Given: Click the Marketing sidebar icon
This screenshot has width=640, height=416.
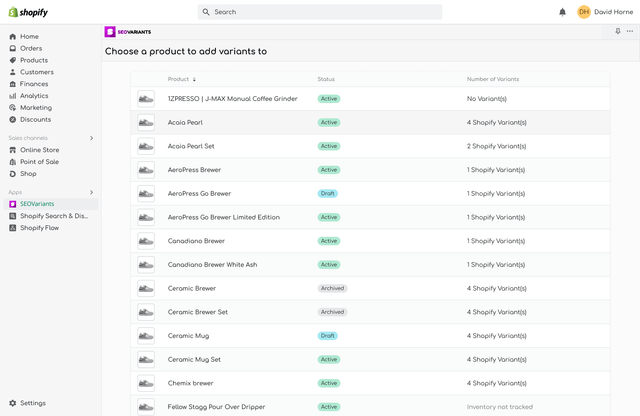Looking at the screenshot, I should tap(13, 108).
